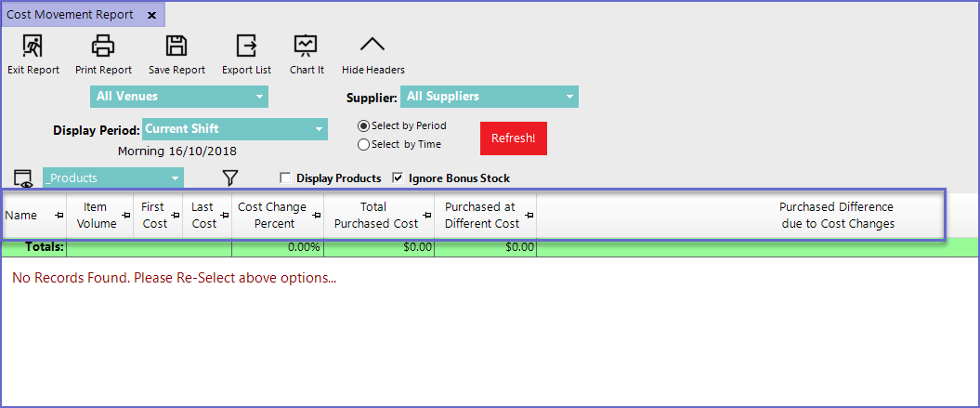980x408 pixels.
Task: Click the Exit Report icon
Action: coord(33,46)
